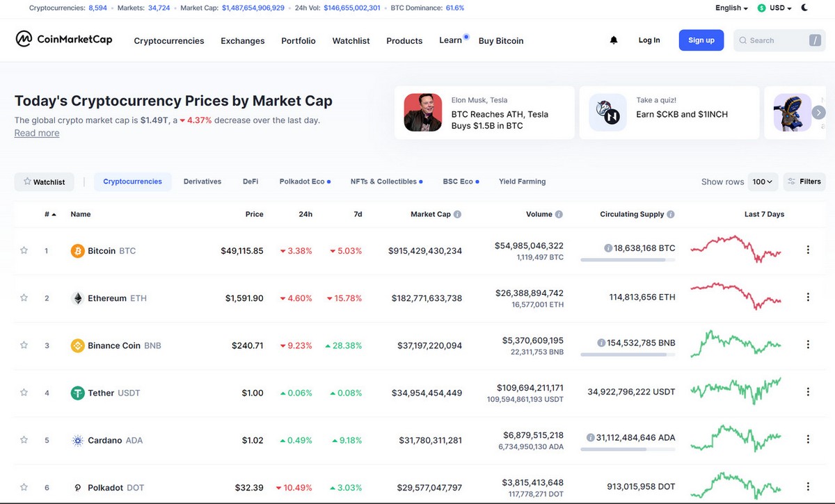Viewport: 835px width, 504px height.
Task: Open the Cryptocurrencies nav menu
Action: pos(169,41)
